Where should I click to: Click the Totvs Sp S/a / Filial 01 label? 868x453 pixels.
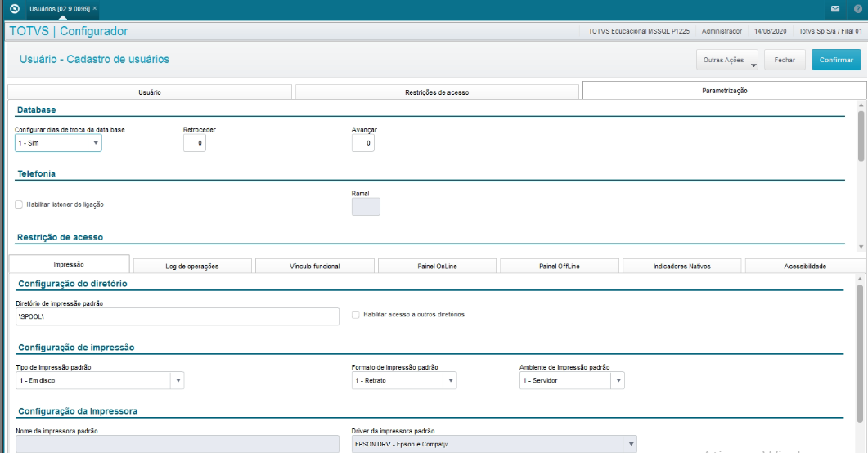pyautogui.click(x=830, y=31)
